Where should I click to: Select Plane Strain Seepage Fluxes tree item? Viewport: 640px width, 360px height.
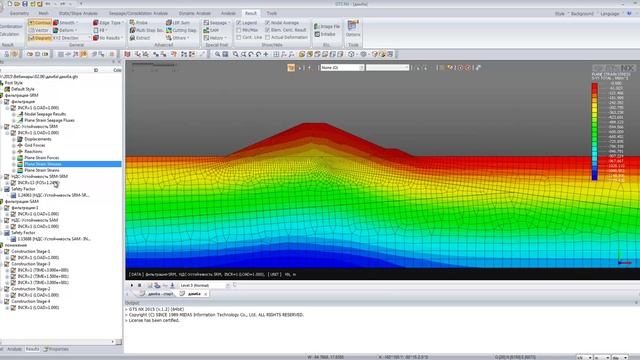tap(49, 120)
